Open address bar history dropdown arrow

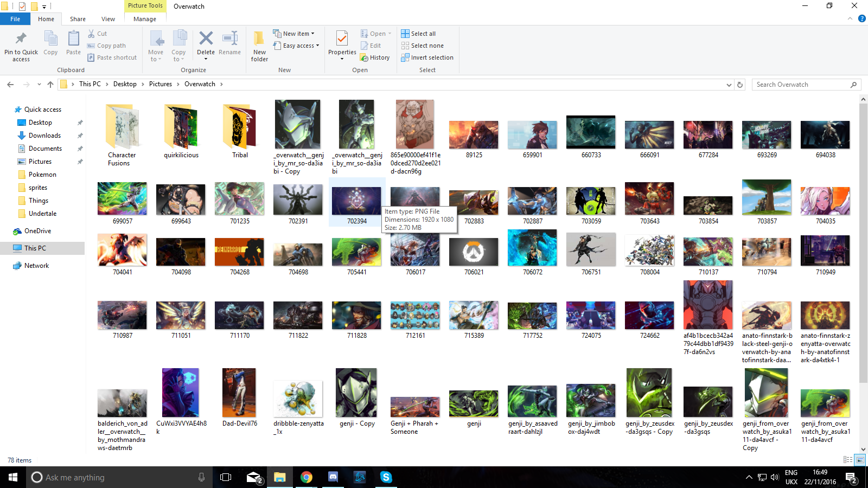pyautogui.click(x=729, y=85)
